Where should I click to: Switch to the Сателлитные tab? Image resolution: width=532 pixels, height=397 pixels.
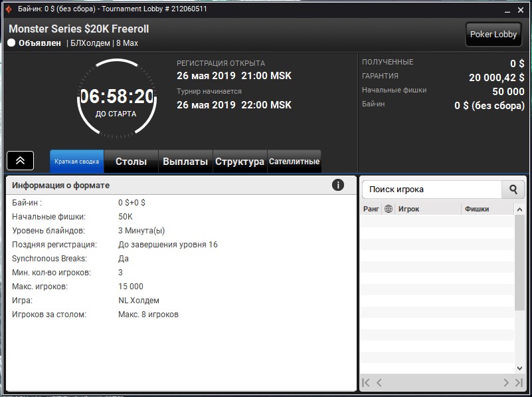click(x=294, y=162)
